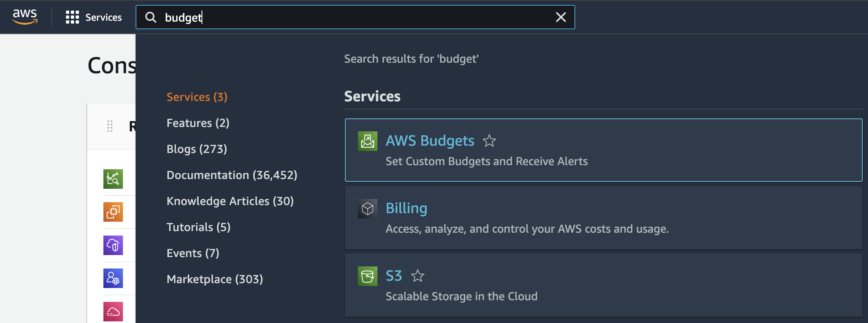Open the Services menu label
Screen dimensions: 868x323
click(103, 17)
